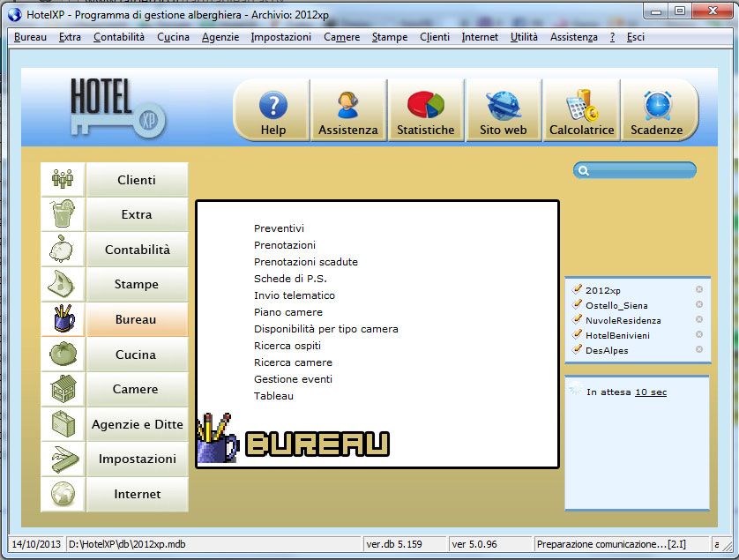
Task: Remove Ostello_Siena archive with its x icon
Action: pos(699,304)
